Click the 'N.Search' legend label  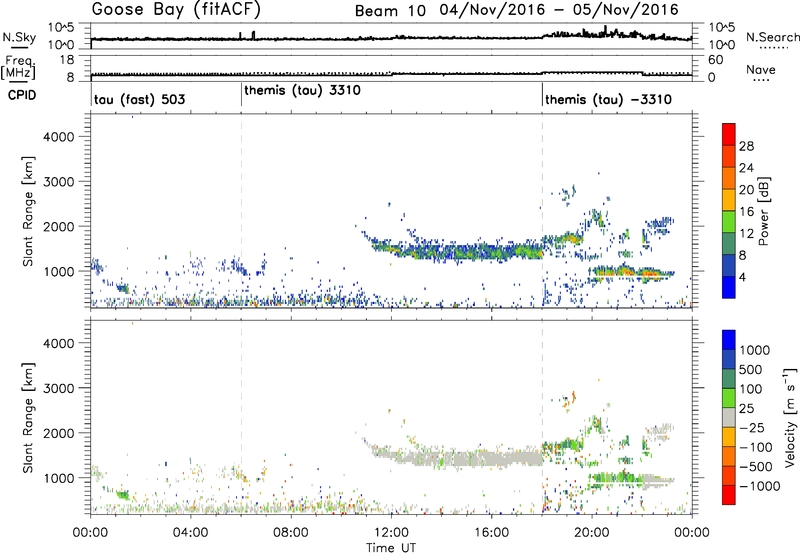coord(772,37)
